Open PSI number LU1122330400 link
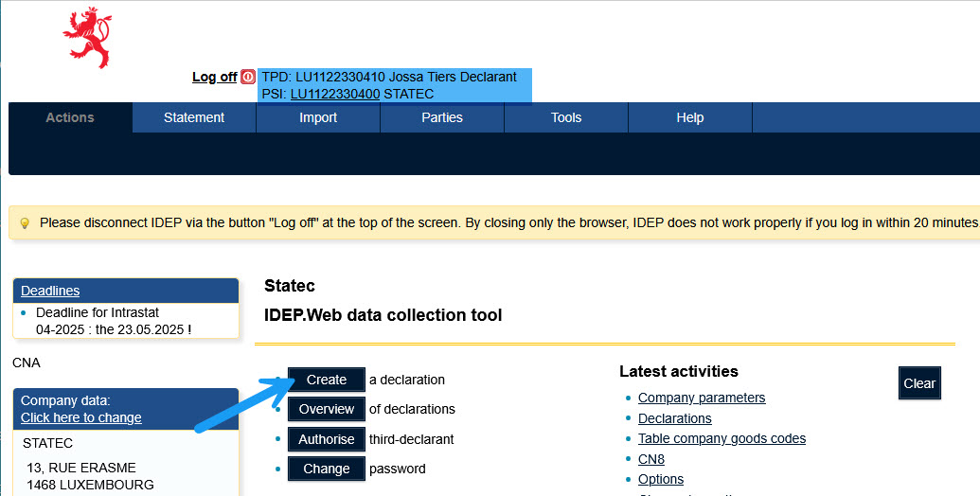This screenshot has height=496, width=980. pos(335,94)
